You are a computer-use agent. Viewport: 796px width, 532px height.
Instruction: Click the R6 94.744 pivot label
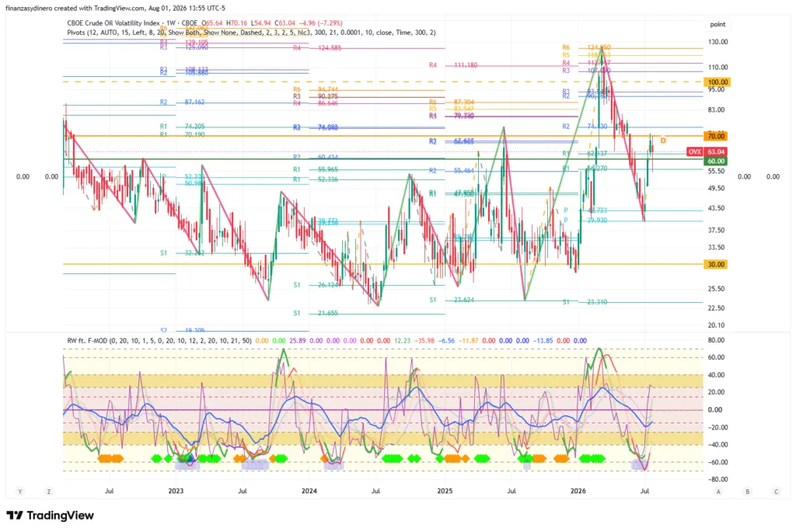(x=316, y=90)
